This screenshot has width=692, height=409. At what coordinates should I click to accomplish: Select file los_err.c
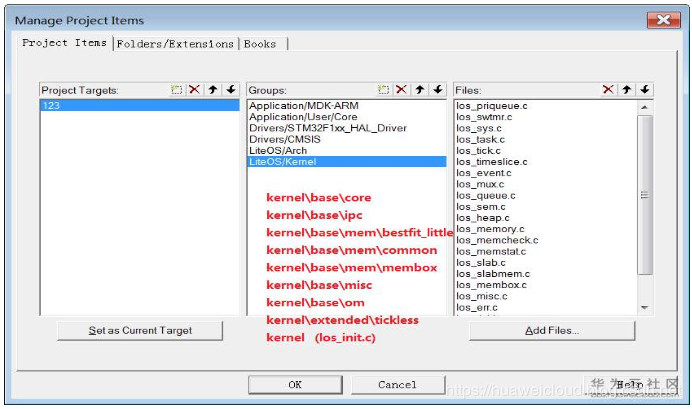477,308
